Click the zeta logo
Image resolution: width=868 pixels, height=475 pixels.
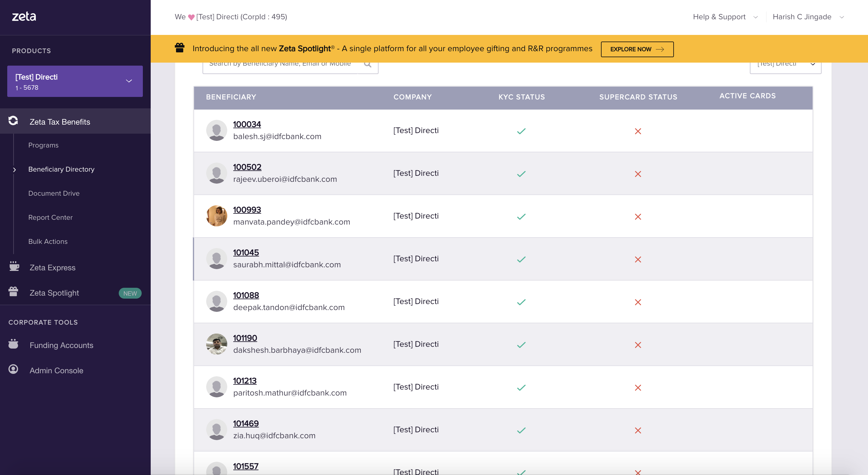[24, 16]
